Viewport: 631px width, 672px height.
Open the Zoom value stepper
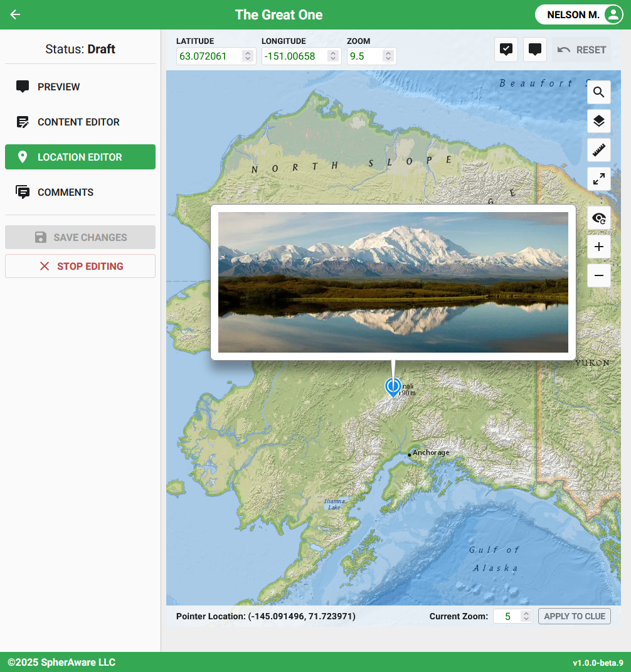(388, 56)
